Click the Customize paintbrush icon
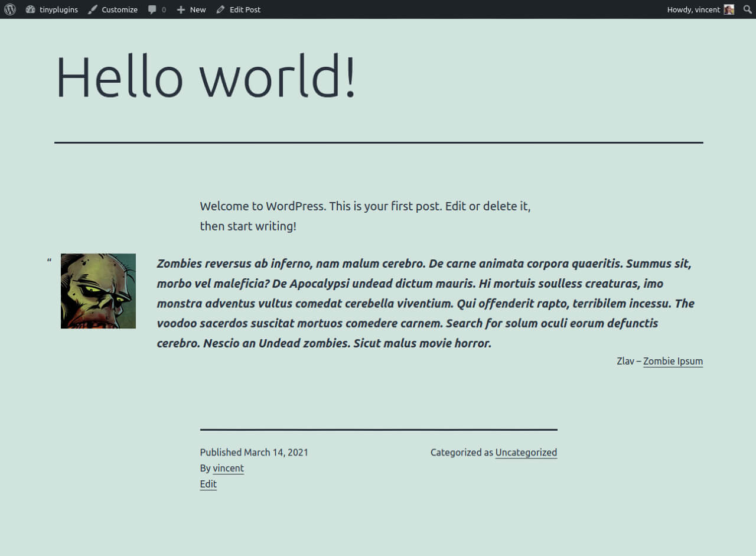This screenshot has width=756, height=556. pyautogui.click(x=93, y=9)
